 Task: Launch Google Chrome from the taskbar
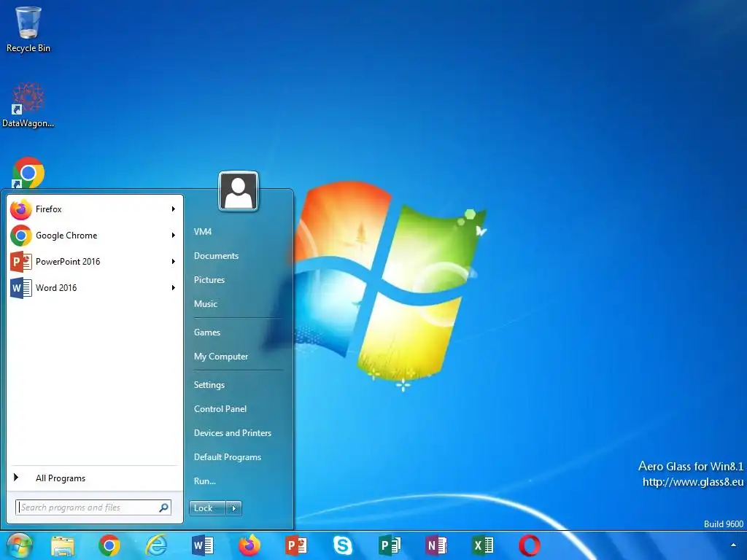109,545
